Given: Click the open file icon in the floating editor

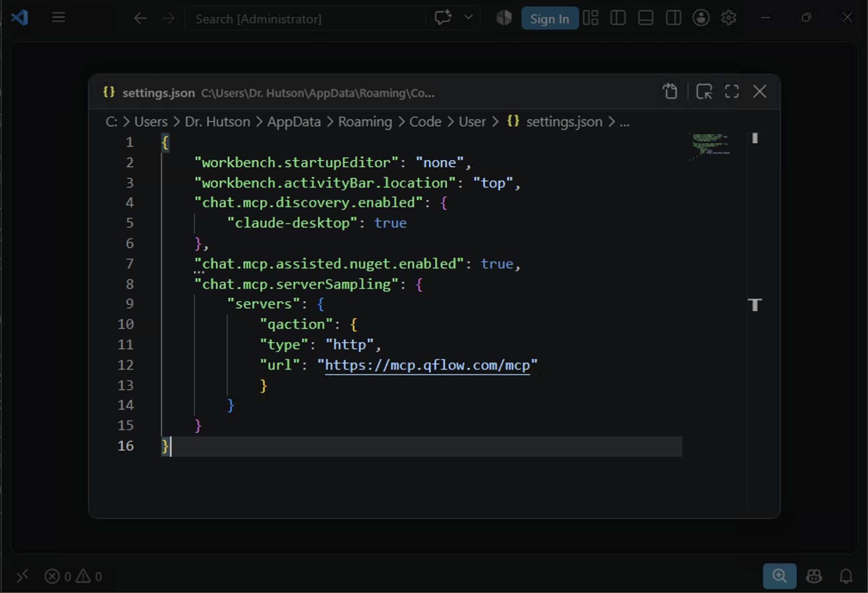Looking at the screenshot, I should (x=670, y=92).
